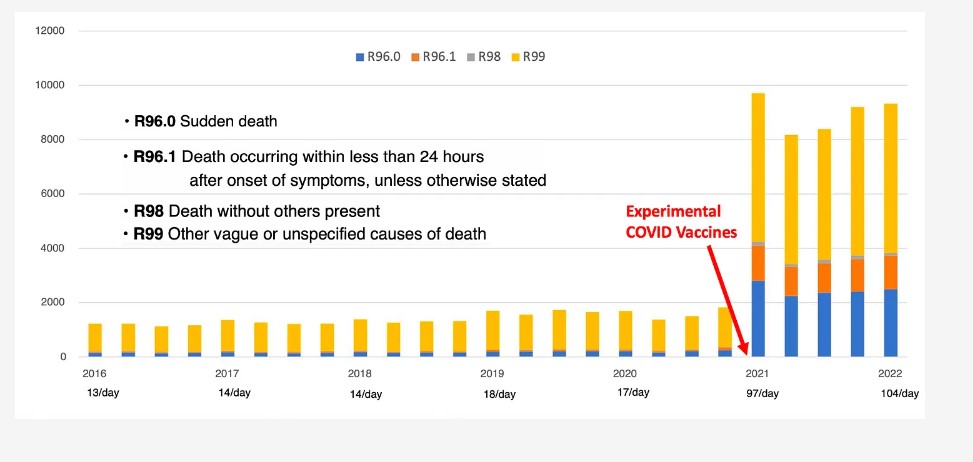This screenshot has width=973, height=462.
Task: Click the 2021 x-axis year label
Action: 757,374
